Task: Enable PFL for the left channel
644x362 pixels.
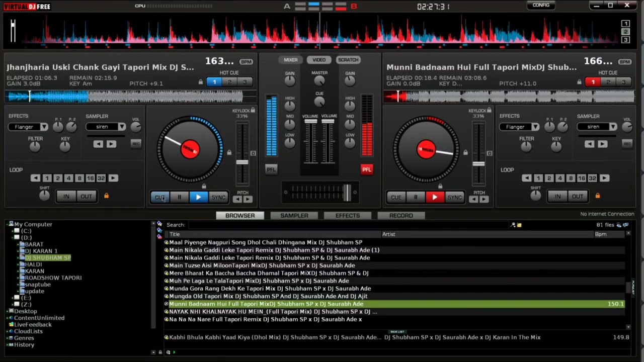Action: click(x=271, y=169)
